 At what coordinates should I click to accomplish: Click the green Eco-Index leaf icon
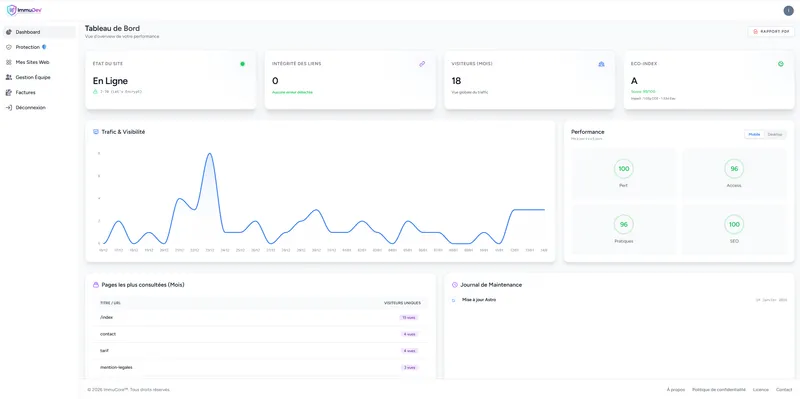click(x=781, y=64)
